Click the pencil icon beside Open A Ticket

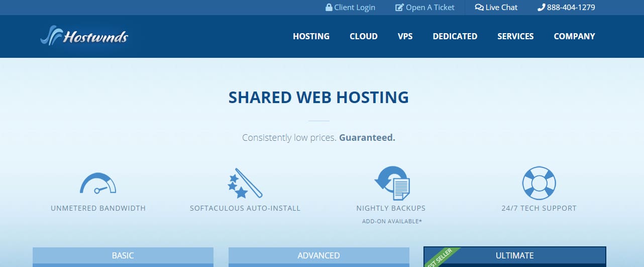(x=399, y=8)
